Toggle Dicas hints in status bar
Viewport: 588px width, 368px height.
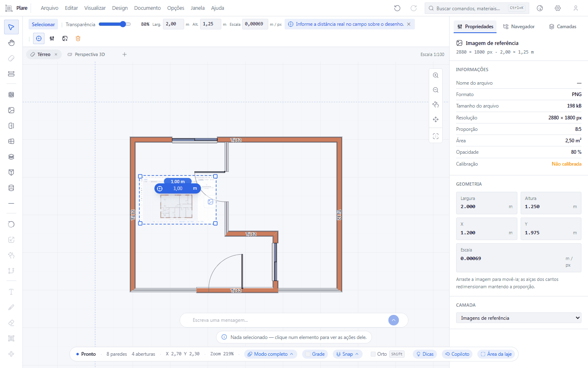click(425, 354)
